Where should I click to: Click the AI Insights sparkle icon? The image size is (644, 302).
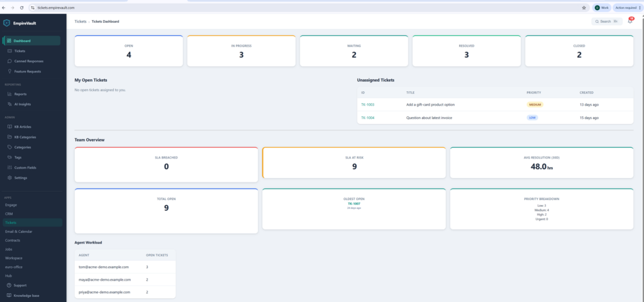pos(10,104)
